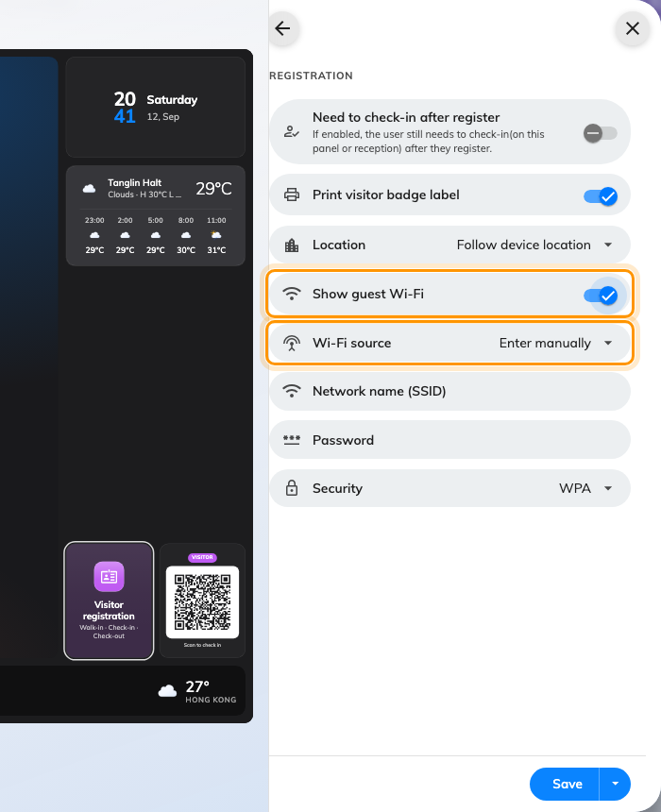Focus the Password input field
This screenshot has width=661, height=812.
click(449, 440)
